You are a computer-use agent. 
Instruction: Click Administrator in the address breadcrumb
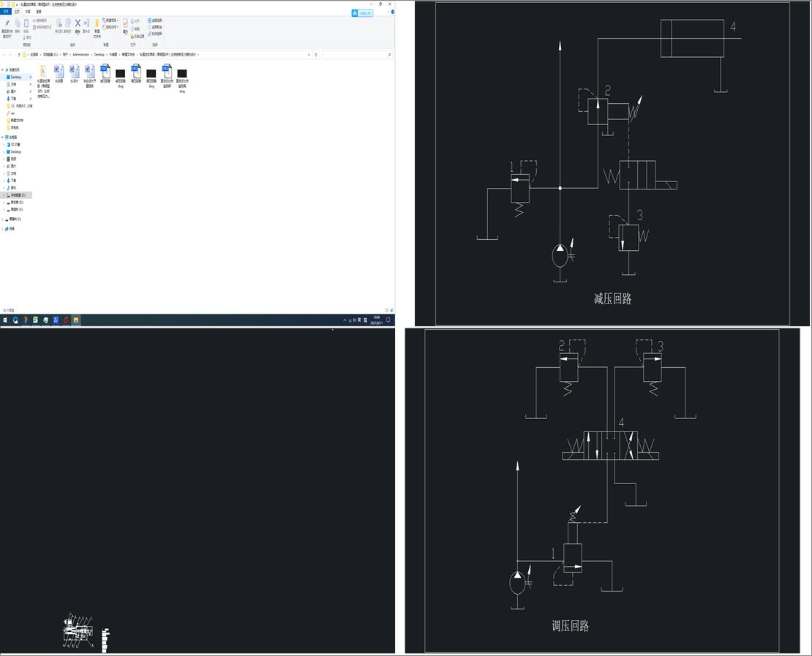pyautogui.click(x=80, y=54)
